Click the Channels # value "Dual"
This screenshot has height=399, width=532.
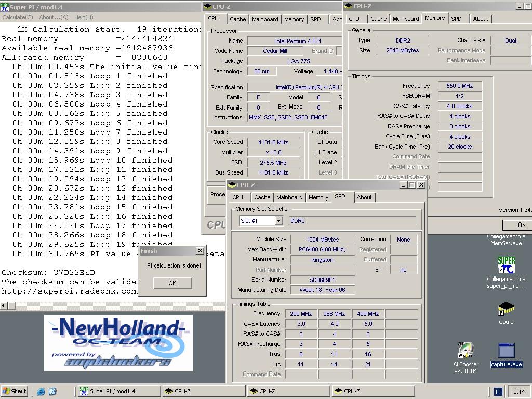pos(510,41)
